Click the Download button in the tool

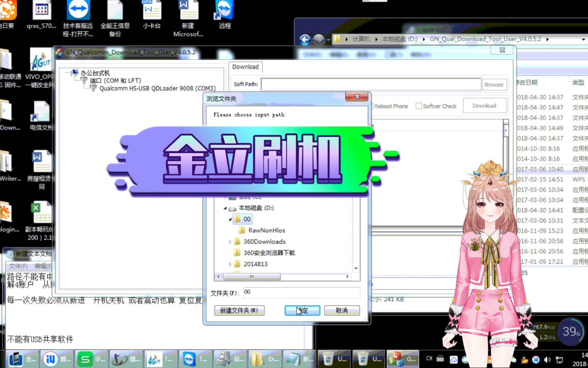pyautogui.click(x=485, y=106)
